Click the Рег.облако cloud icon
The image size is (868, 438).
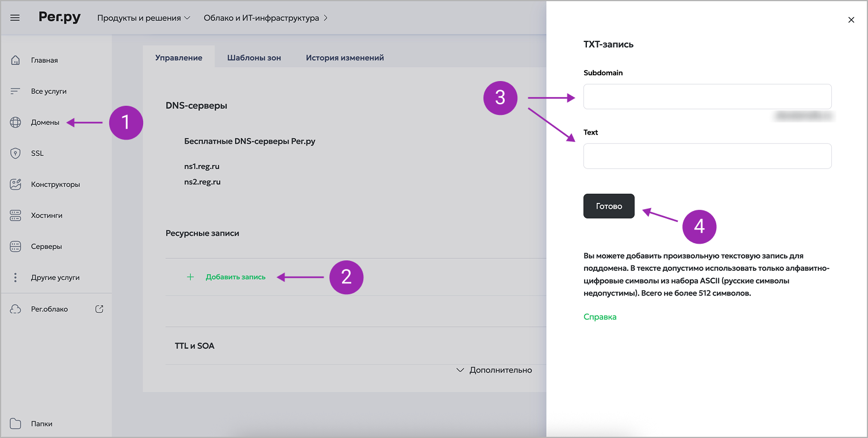tap(16, 309)
